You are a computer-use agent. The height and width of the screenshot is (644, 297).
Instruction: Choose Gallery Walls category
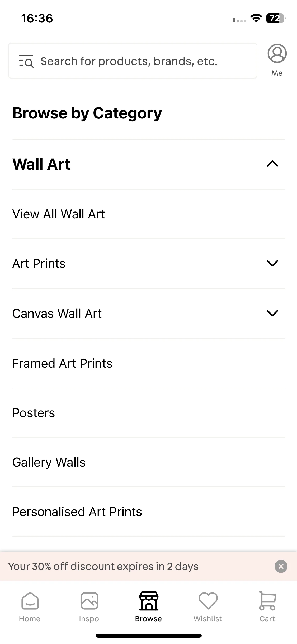click(148, 462)
